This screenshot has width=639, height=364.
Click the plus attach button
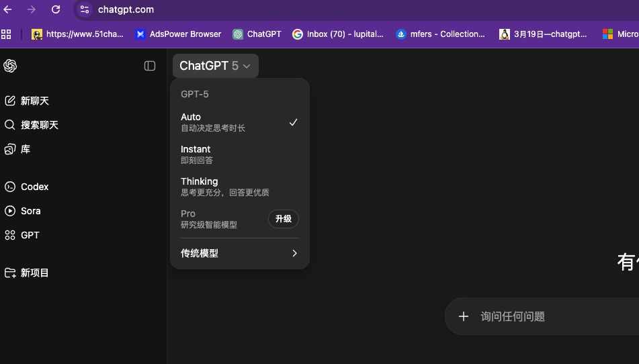[464, 316]
